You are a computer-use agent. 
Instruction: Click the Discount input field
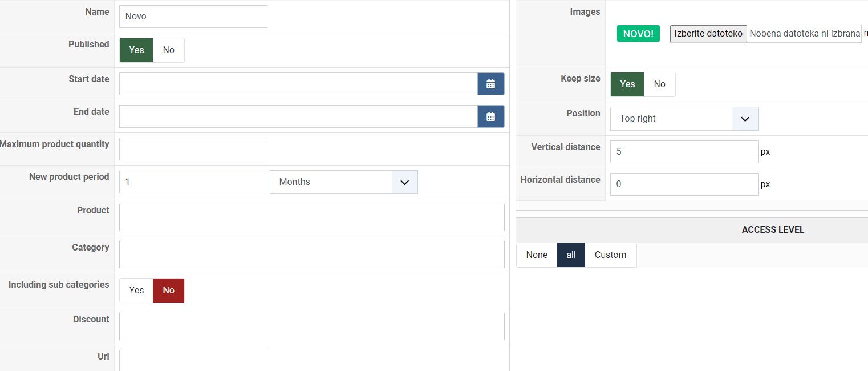(x=311, y=326)
